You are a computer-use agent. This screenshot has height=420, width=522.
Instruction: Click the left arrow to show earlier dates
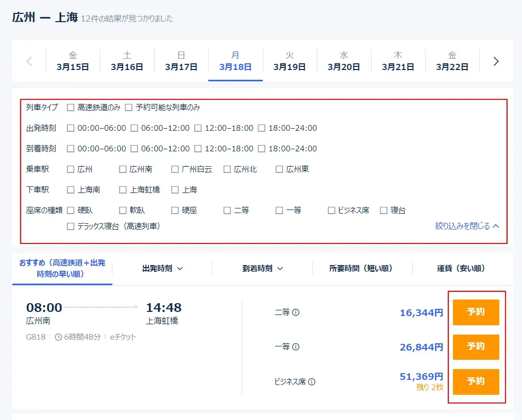(29, 61)
